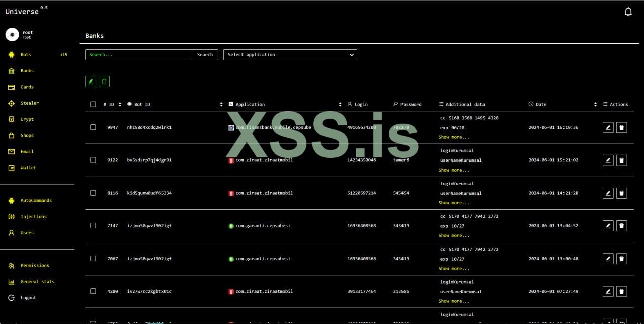Sort by Bot ID column arrows
Image resolution: width=644 pixels, height=324 pixels.
221,104
